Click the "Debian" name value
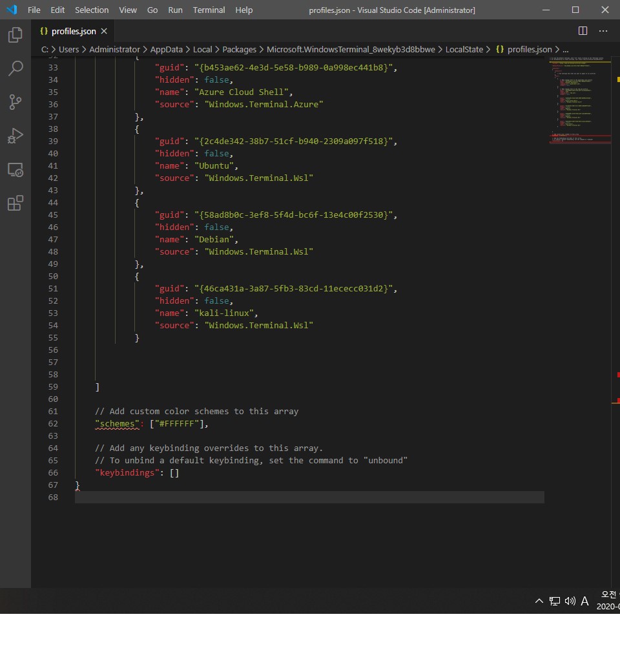 pyautogui.click(x=214, y=240)
